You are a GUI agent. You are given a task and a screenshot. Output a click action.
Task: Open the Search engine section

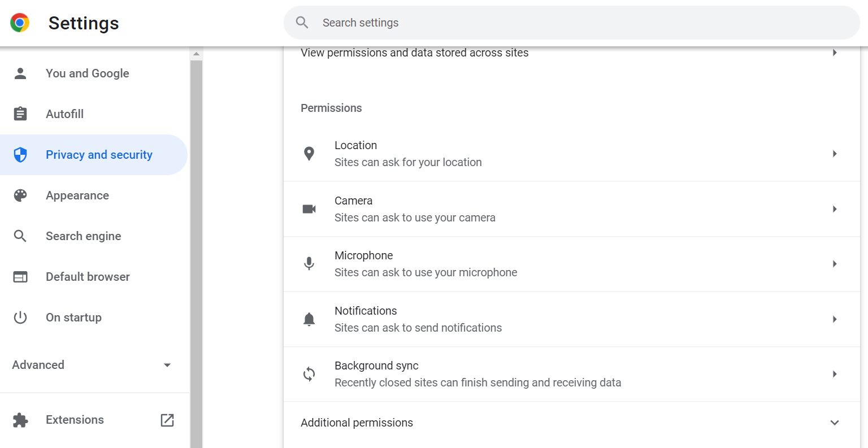pyautogui.click(x=83, y=236)
